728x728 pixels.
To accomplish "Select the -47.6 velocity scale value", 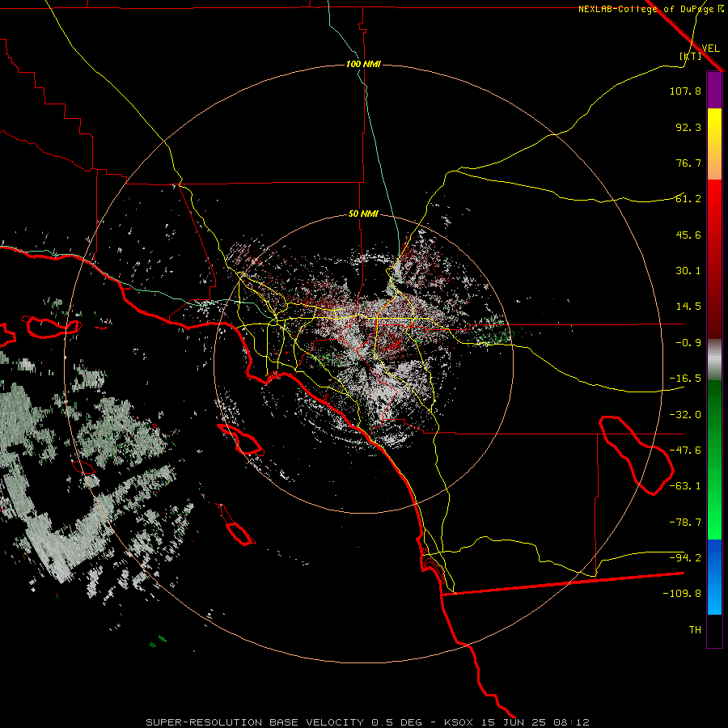I will [685, 451].
